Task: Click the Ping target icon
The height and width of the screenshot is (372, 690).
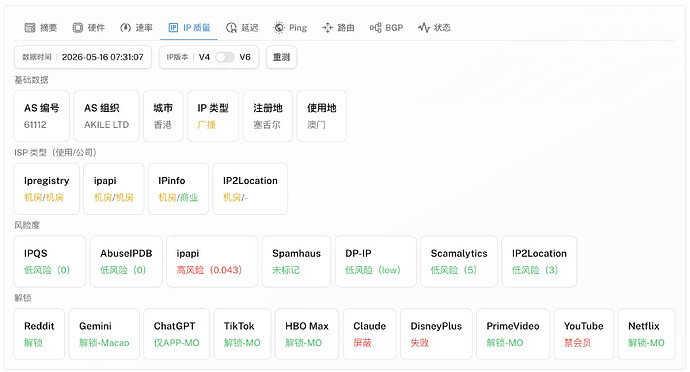Action: coord(279,28)
